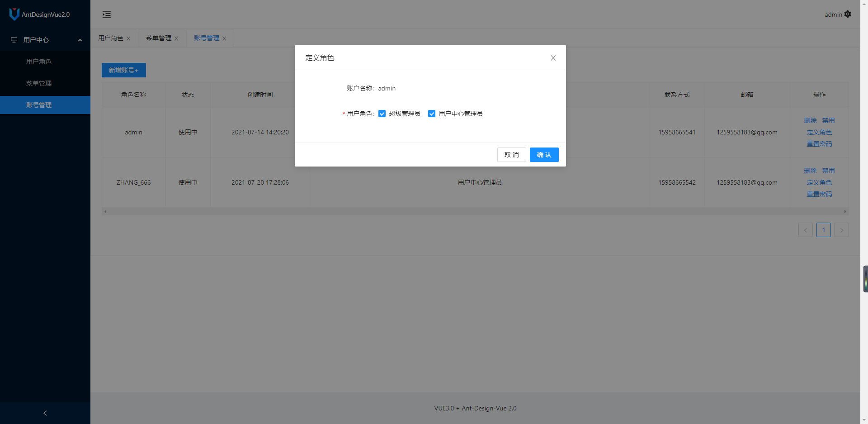Uncheck the 用户中心管理员 checkbox

432,114
